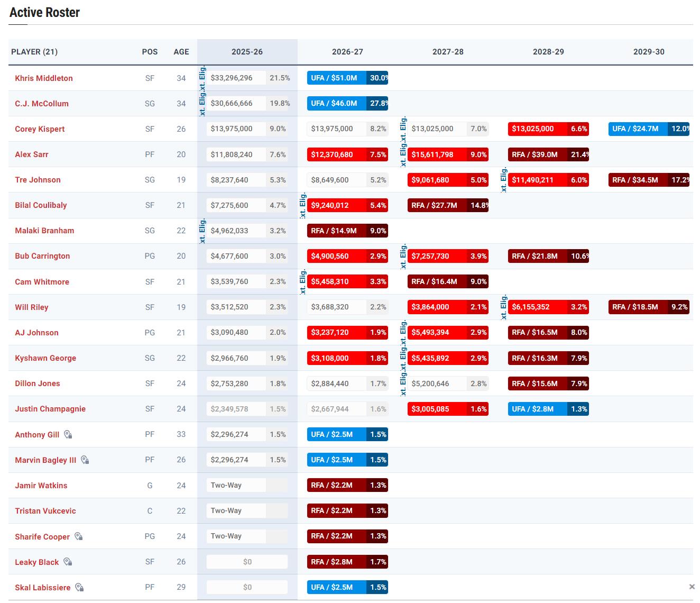Click the tag-lock icon beside Anthony Gill
This screenshot has height=603, width=700.
click(x=68, y=435)
